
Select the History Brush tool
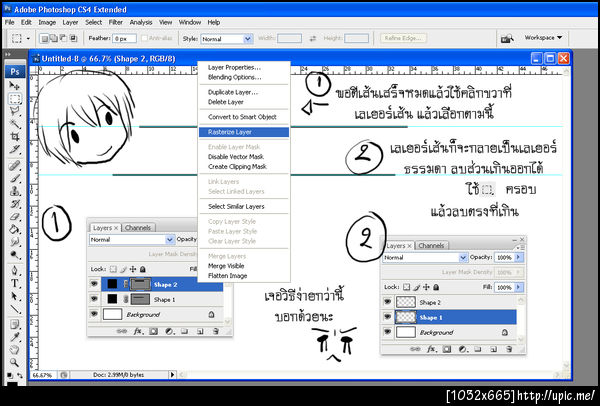coord(15,204)
